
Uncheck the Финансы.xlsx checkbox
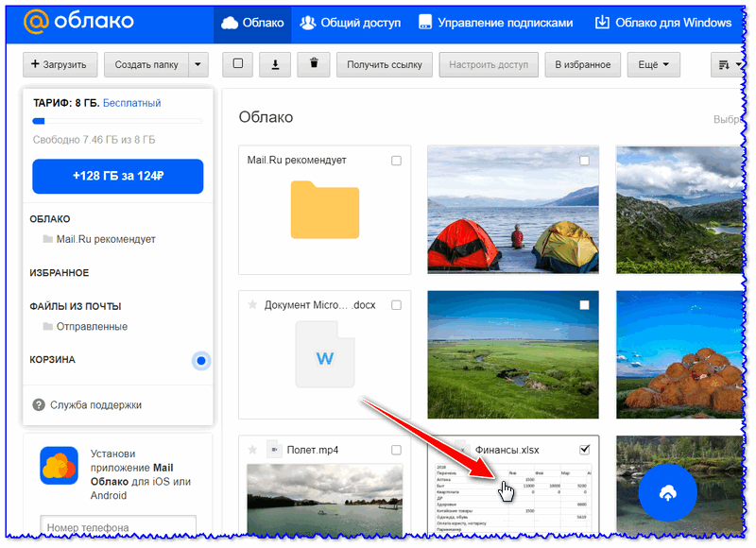click(584, 450)
